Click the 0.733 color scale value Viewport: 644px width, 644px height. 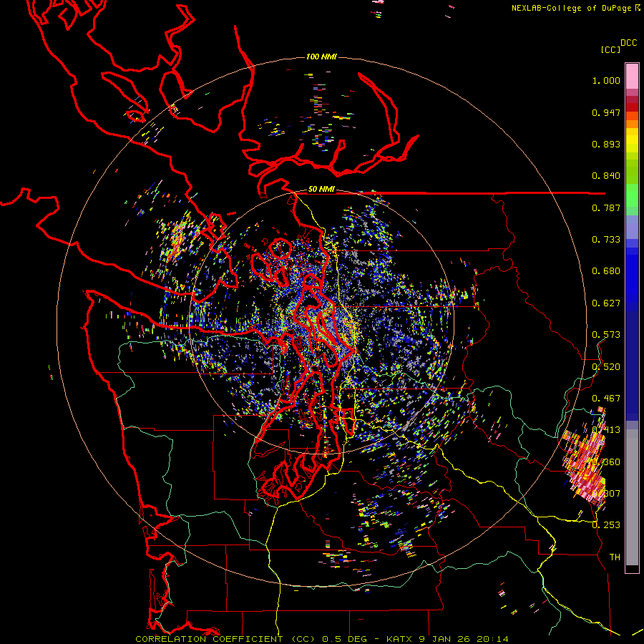pos(606,240)
